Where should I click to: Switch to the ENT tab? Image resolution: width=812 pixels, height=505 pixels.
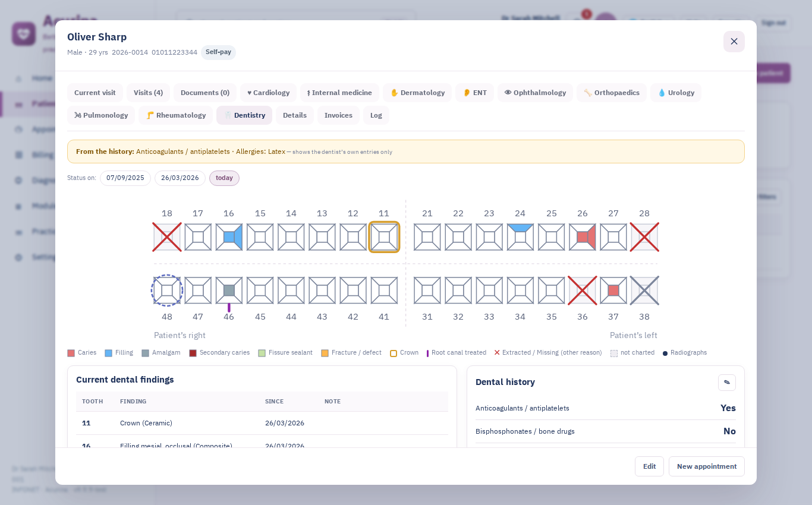[474, 93]
